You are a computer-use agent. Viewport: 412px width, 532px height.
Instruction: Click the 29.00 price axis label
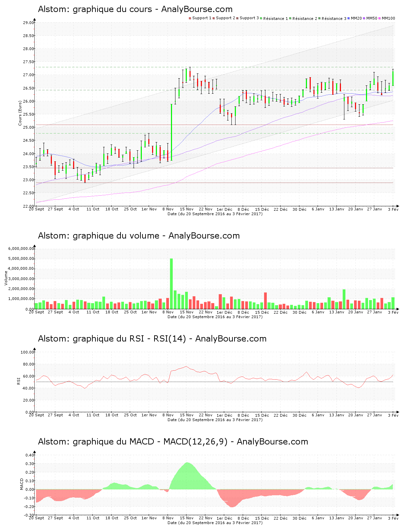28,23
